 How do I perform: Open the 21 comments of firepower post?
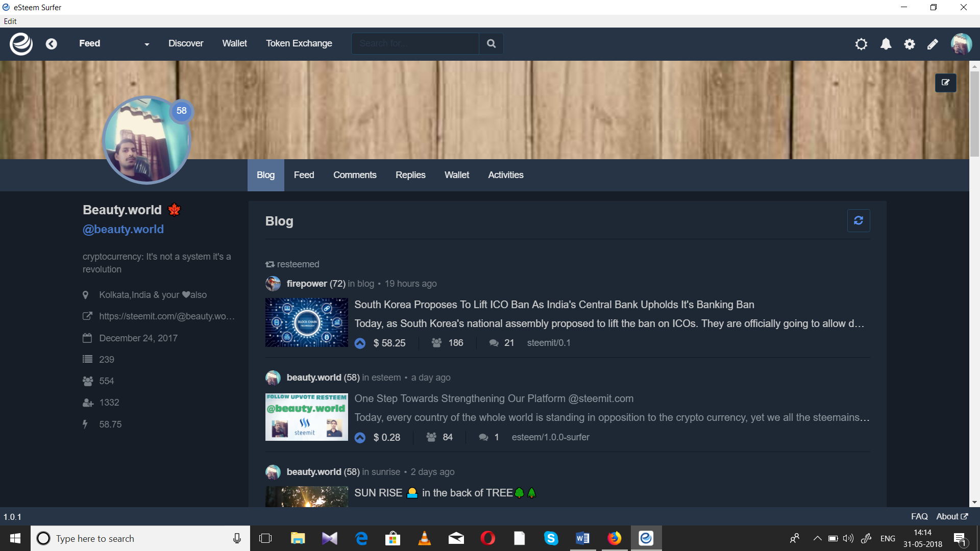(x=502, y=343)
